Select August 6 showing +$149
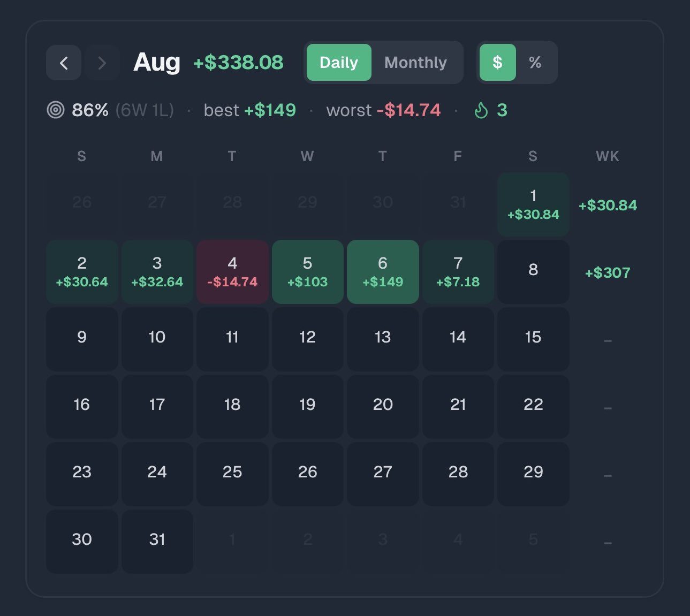 coord(383,272)
